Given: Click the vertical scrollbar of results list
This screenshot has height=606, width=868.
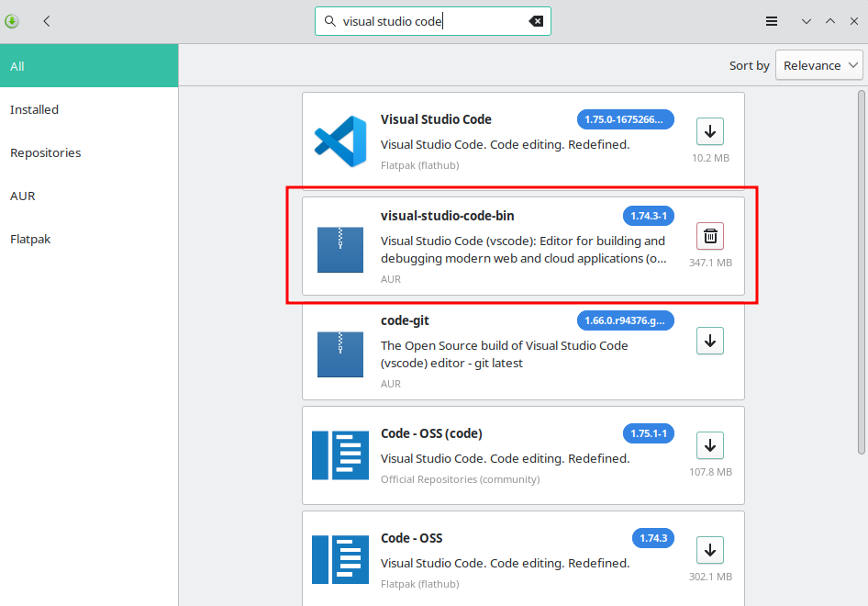Looking at the screenshot, I should (862, 272).
